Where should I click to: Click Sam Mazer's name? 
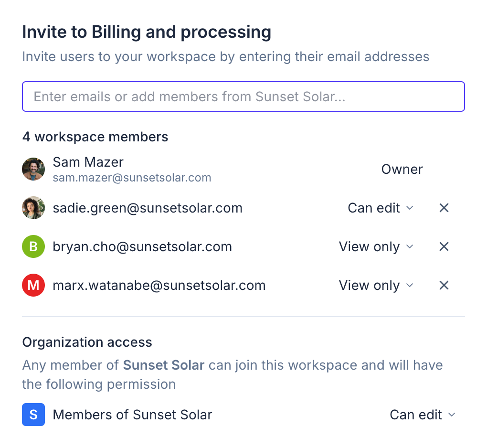(x=88, y=162)
